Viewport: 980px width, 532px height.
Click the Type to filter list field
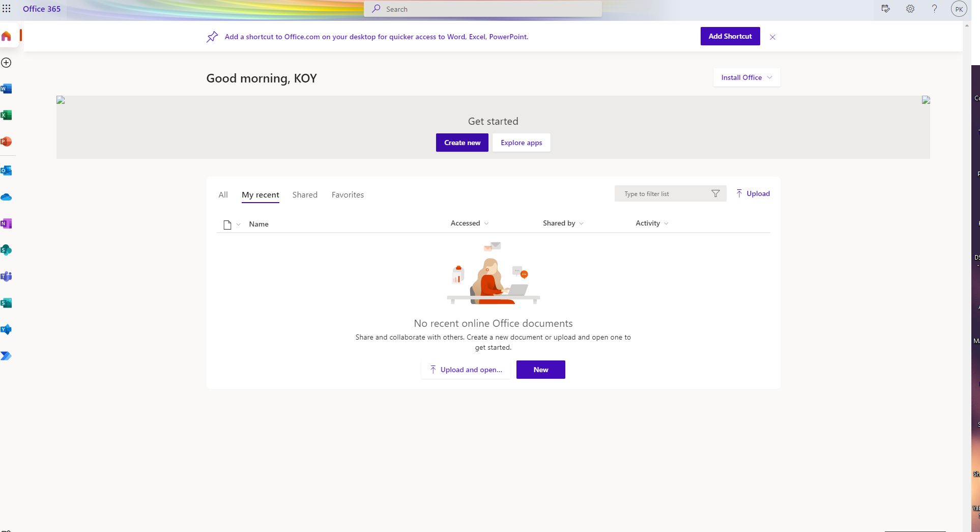tap(664, 194)
